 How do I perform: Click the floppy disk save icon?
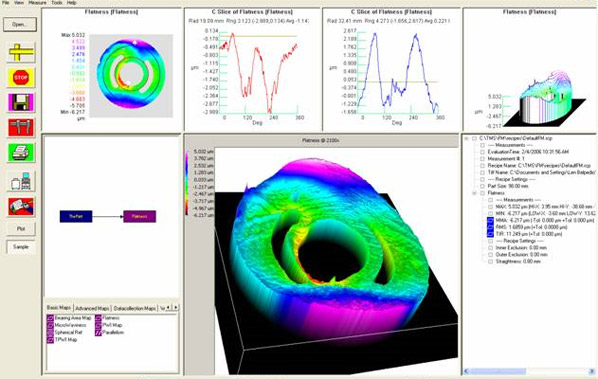click(21, 103)
